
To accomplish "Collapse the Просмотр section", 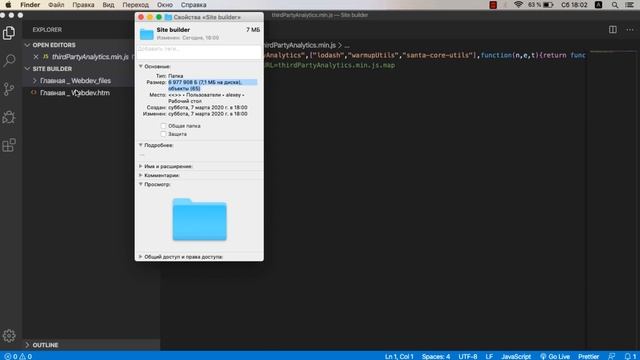I will 140,184.
